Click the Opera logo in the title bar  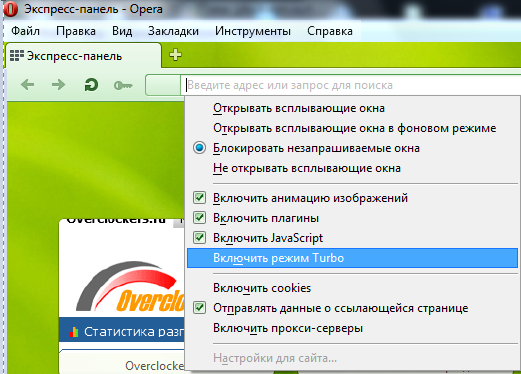10,9
